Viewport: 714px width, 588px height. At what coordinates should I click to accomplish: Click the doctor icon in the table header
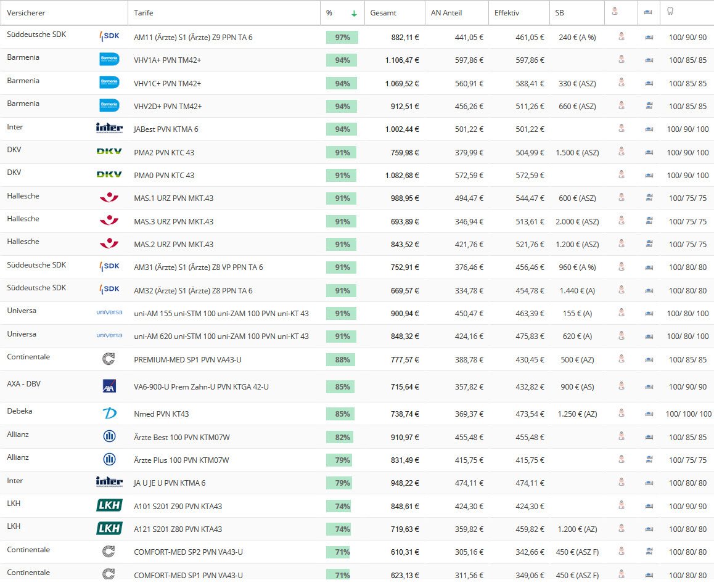pyautogui.click(x=615, y=12)
